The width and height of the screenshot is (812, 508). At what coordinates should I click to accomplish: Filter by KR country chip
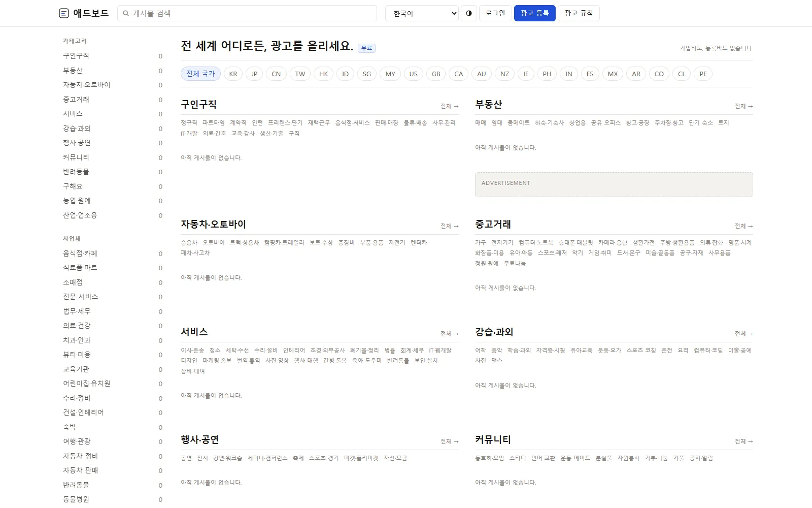point(233,74)
